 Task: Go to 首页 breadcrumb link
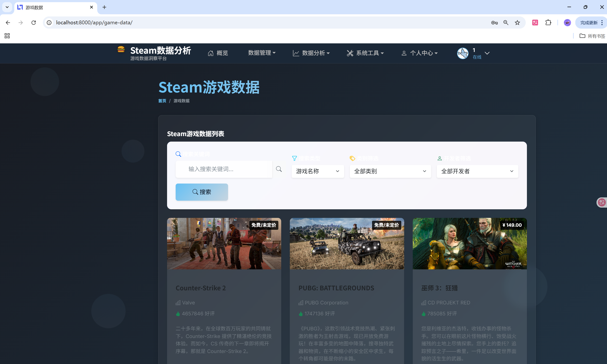[162, 101]
